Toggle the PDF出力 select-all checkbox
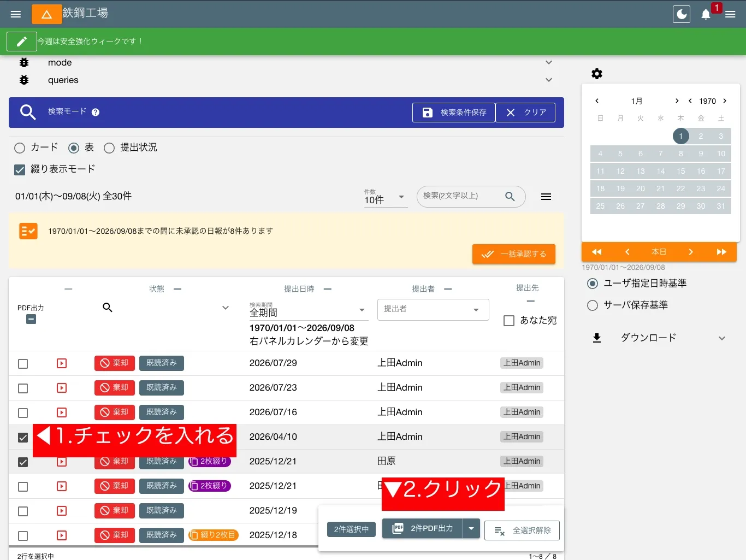Screen dimensions: 746x560 point(31,320)
